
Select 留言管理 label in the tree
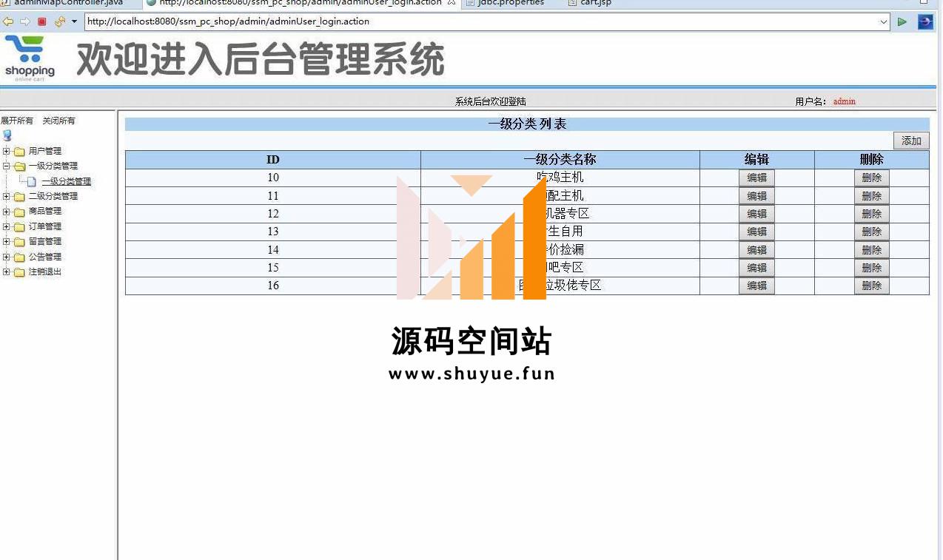tap(45, 241)
